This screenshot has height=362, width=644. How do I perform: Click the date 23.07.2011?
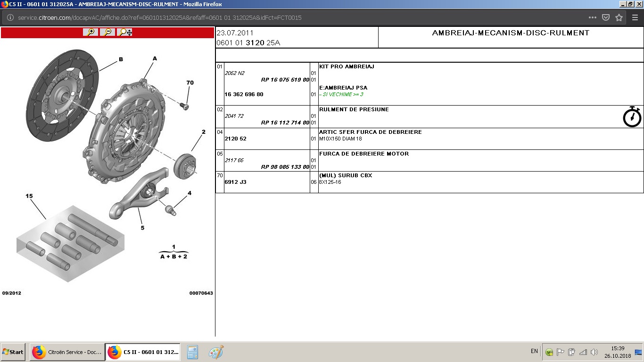[235, 33]
